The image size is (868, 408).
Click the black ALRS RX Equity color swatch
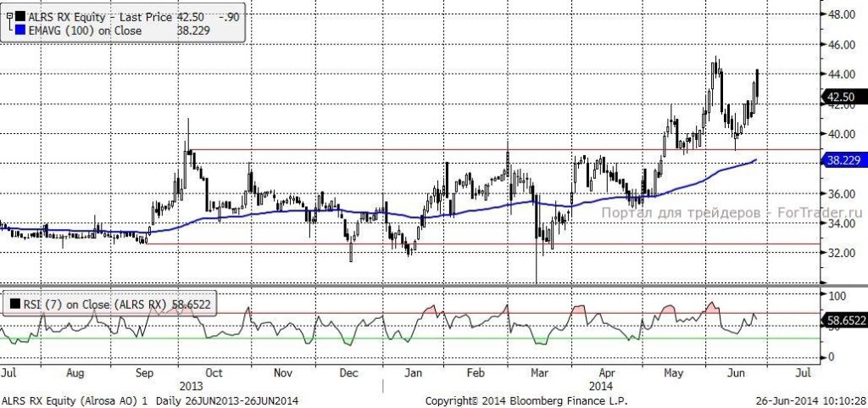(19, 17)
